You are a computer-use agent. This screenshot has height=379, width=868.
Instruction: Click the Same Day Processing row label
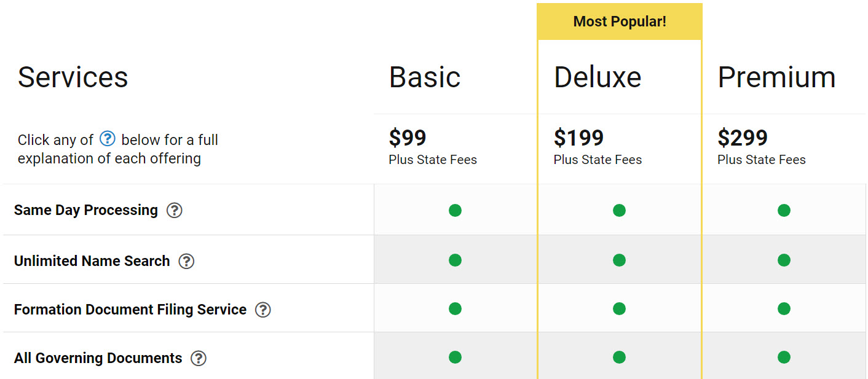point(86,210)
